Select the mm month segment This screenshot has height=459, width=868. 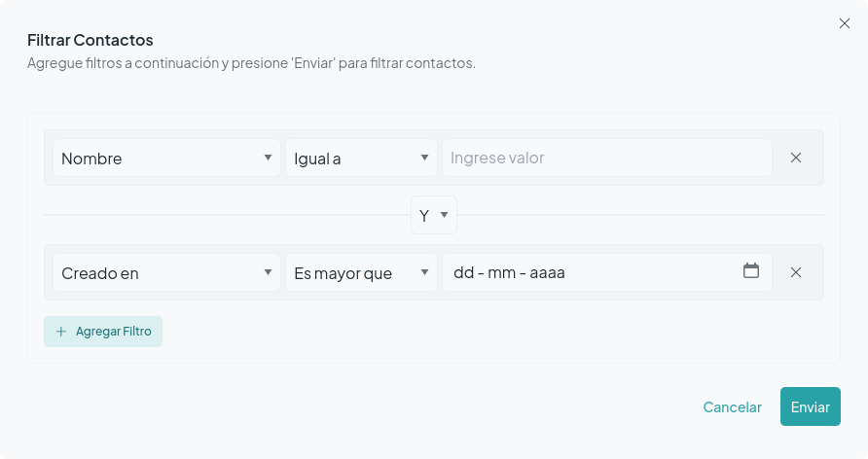pos(501,272)
